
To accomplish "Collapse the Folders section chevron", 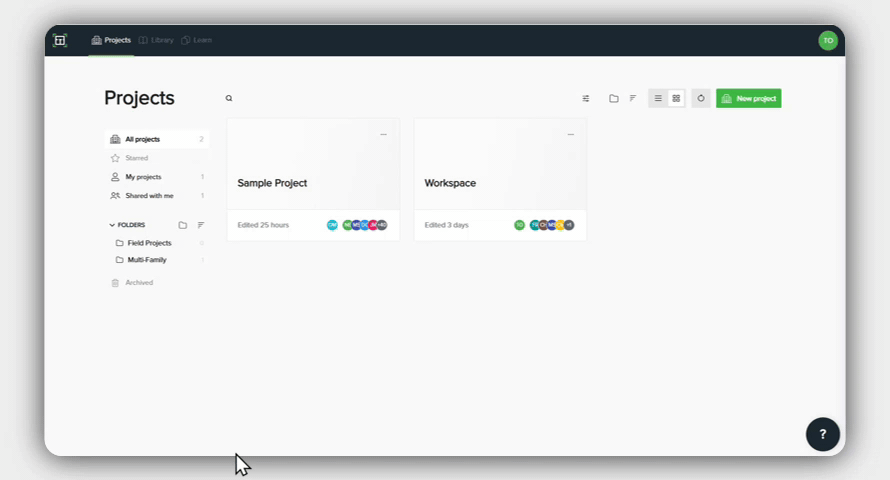I will click(x=112, y=225).
